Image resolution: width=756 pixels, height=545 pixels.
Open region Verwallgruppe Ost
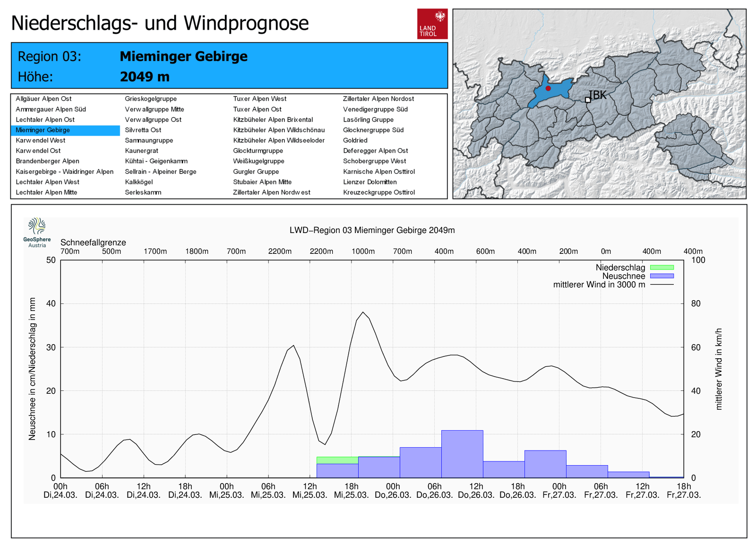click(x=153, y=120)
